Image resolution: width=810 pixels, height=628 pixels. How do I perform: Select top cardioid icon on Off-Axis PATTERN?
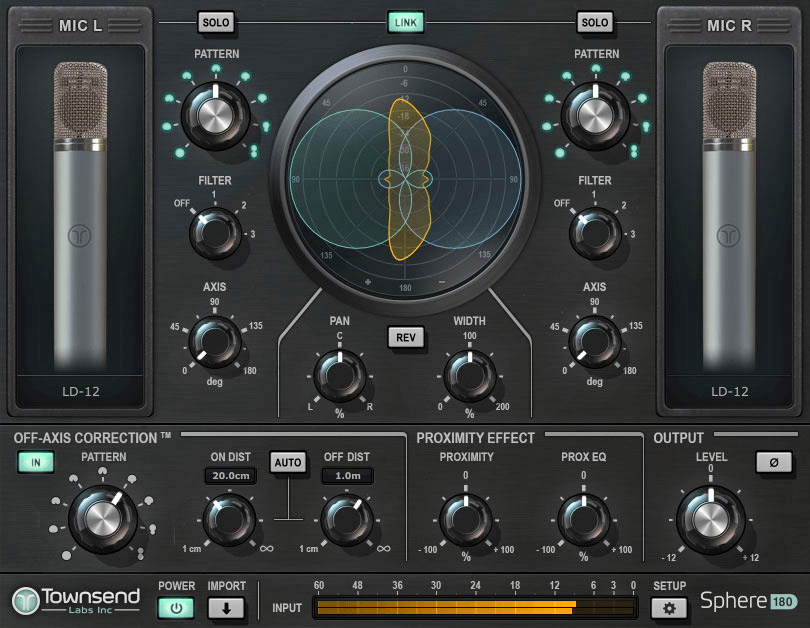click(103, 471)
